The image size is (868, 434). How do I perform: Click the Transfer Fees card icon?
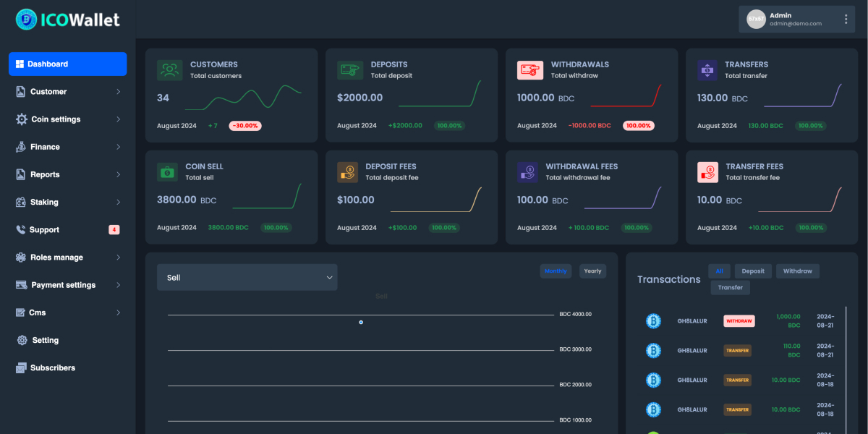[x=709, y=171]
